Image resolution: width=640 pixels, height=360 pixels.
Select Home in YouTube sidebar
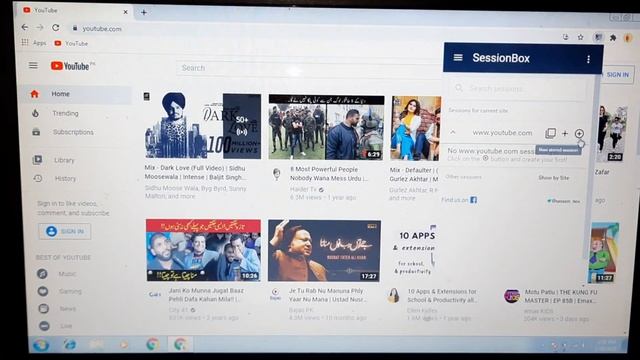76,94
